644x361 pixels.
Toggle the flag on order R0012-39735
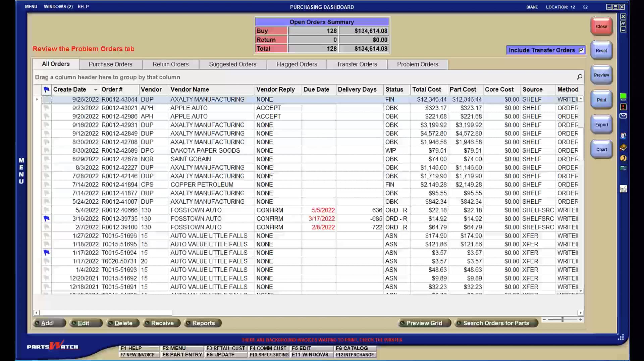click(47, 218)
